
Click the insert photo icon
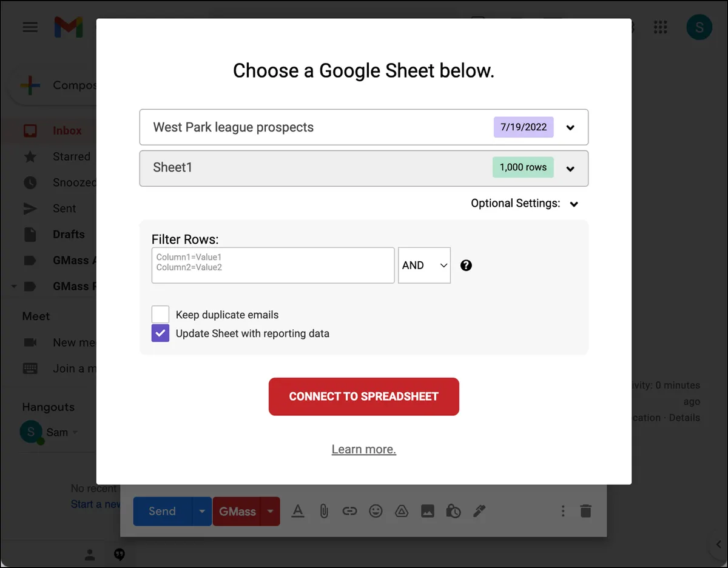[x=428, y=512]
